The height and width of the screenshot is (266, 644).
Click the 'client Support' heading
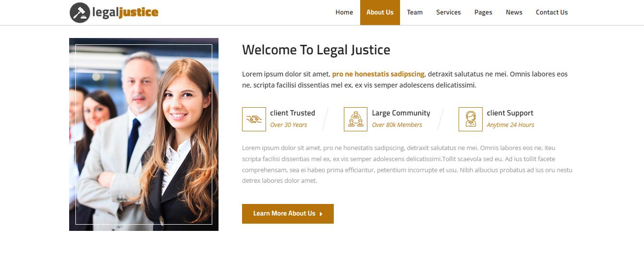[x=510, y=113]
